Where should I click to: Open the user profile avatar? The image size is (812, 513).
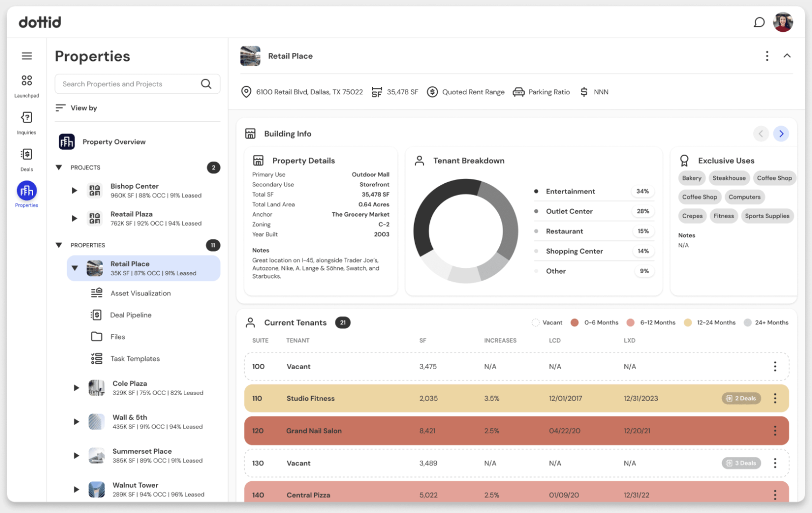tap(783, 22)
